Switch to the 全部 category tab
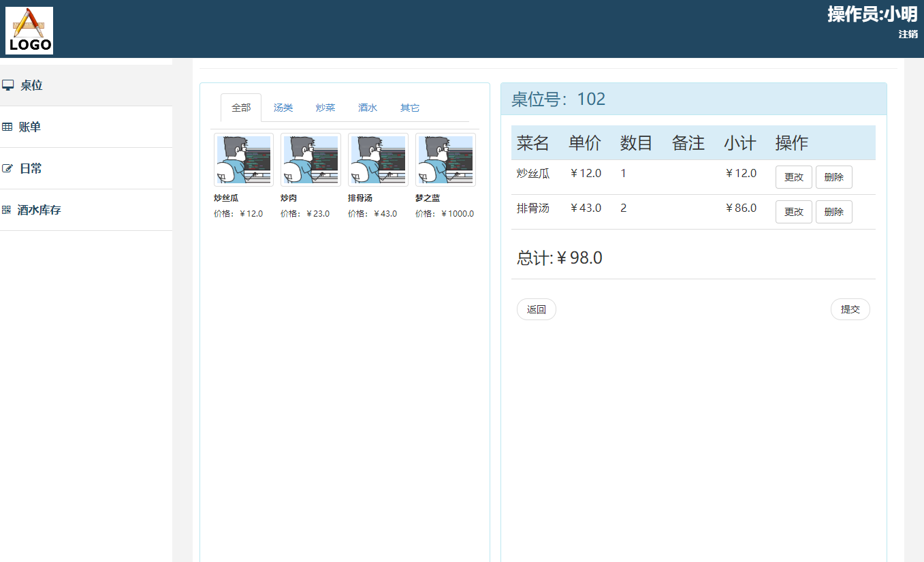924x562 pixels. (241, 108)
